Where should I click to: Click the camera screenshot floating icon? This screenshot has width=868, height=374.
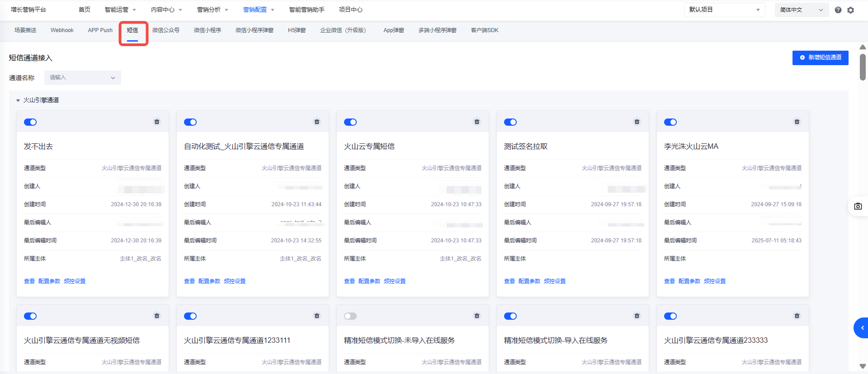pos(858,206)
